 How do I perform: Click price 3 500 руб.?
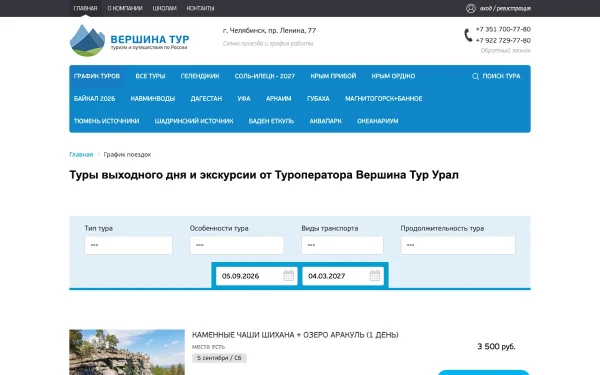496,347
